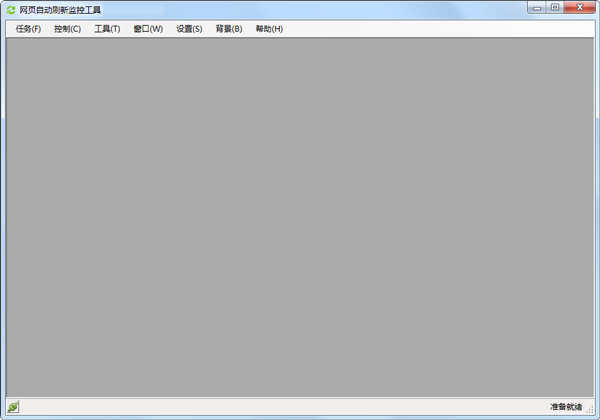Click the resize grip in status bar corner

(x=590, y=410)
